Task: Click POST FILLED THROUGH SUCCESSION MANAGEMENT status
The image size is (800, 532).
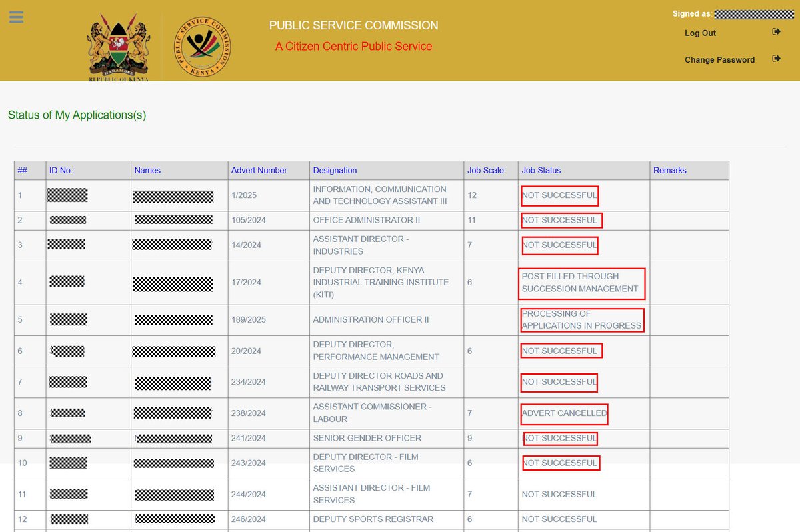Action: coord(580,283)
